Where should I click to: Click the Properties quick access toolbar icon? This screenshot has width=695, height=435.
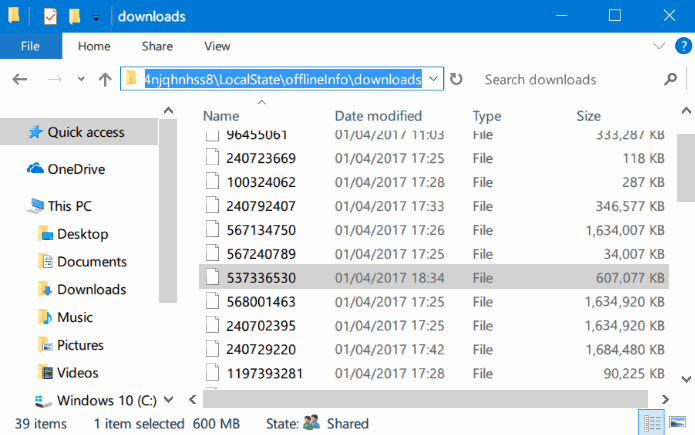pos(51,16)
